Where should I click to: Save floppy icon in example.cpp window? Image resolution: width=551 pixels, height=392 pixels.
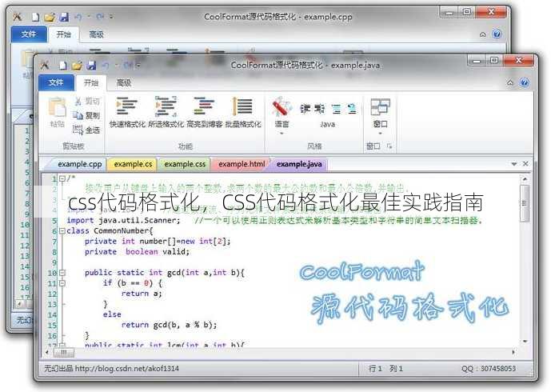click(x=64, y=17)
